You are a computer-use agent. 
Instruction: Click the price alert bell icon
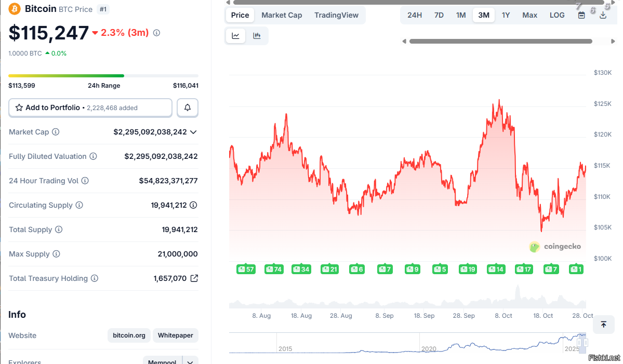(188, 107)
